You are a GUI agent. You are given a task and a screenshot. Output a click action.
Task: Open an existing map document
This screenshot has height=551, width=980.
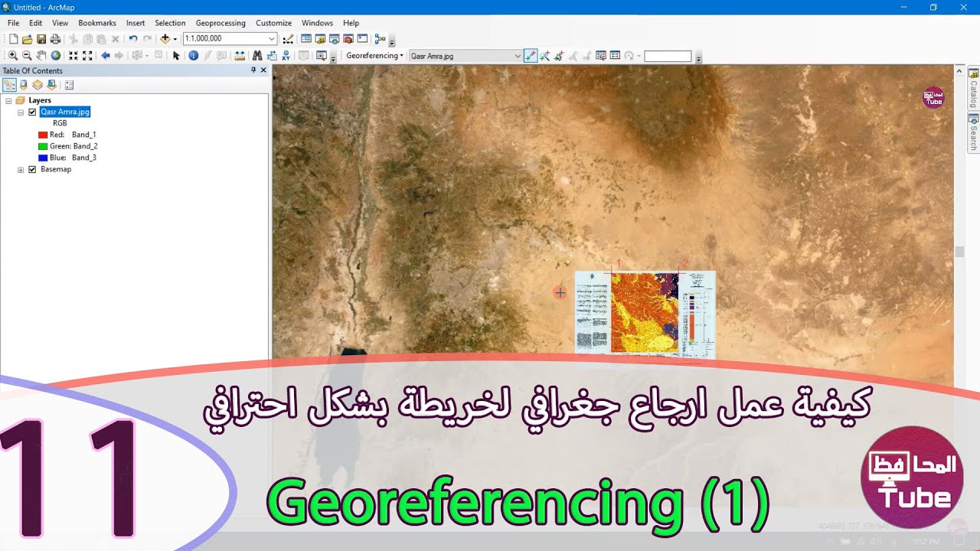28,38
